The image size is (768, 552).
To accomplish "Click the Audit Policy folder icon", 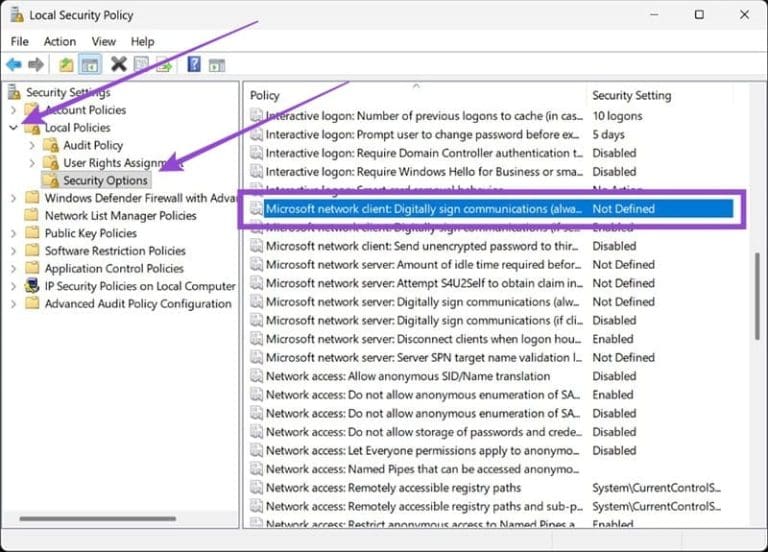I will tap(50, 145).
